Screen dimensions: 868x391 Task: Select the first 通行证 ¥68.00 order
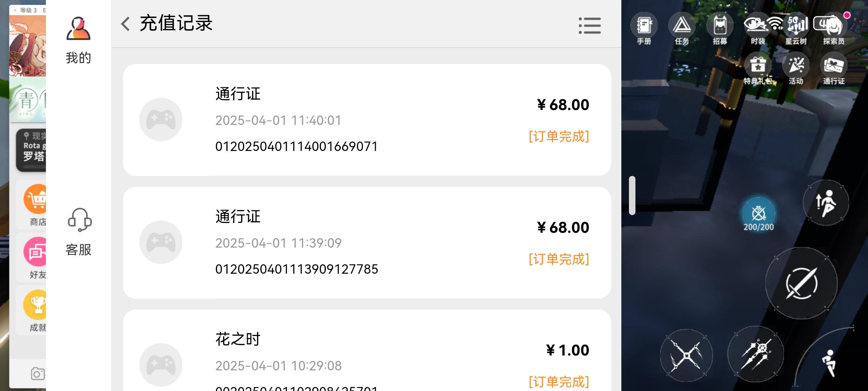(367, 120)
